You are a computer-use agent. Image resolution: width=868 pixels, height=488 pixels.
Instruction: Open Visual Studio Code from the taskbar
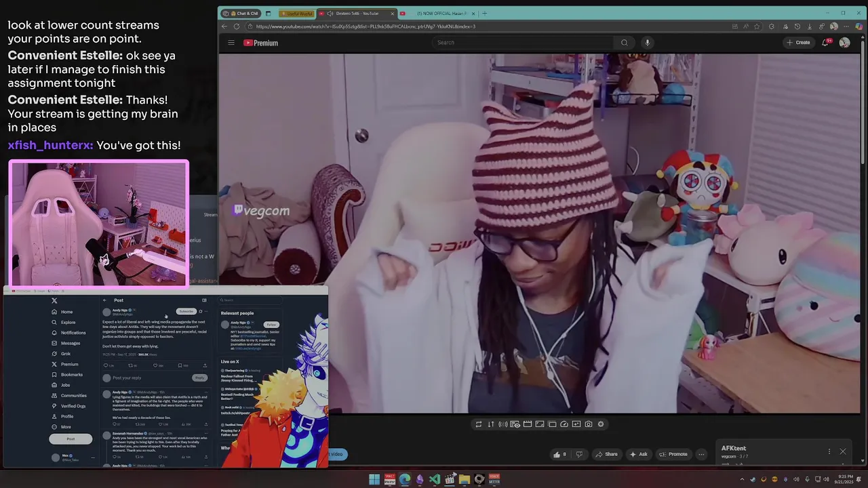tap(435, 480)
